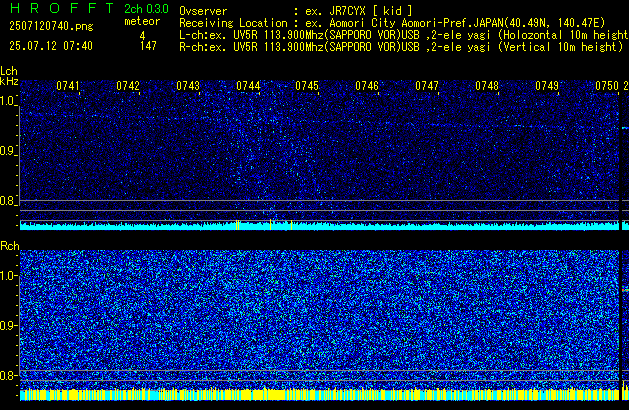The width and height of the screenshot is (629, 410).
Task: Click the cyan Lch signal level strip
Action: pyautogui.click(x=319, y=225)
